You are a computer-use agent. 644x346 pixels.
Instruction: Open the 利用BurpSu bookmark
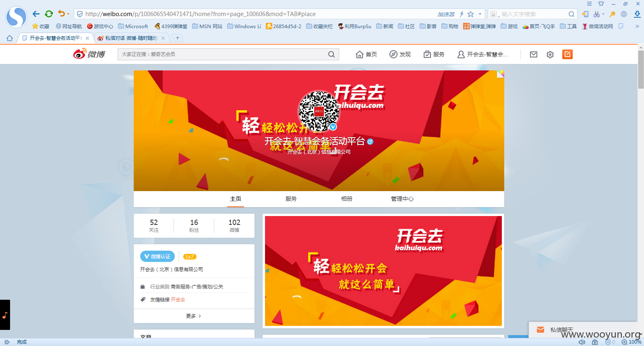(354, 26)
